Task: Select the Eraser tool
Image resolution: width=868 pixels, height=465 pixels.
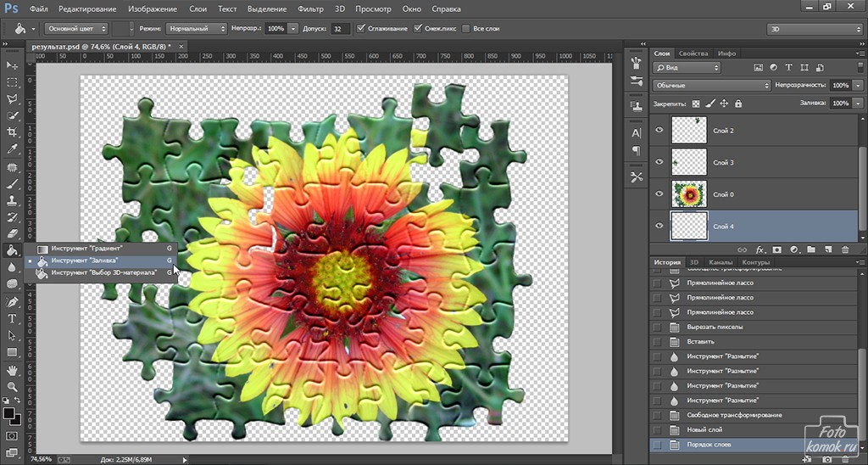Action: [12, 233]
